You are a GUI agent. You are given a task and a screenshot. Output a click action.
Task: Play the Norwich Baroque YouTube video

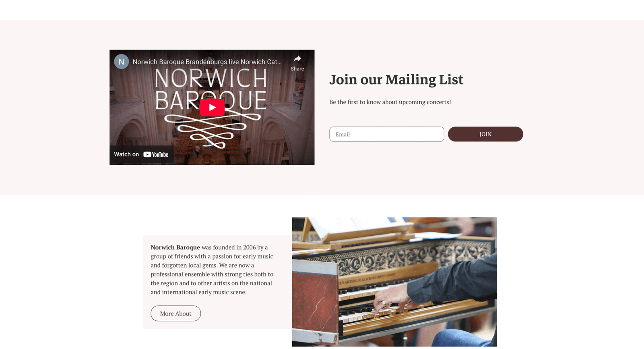tap(212, 108)
